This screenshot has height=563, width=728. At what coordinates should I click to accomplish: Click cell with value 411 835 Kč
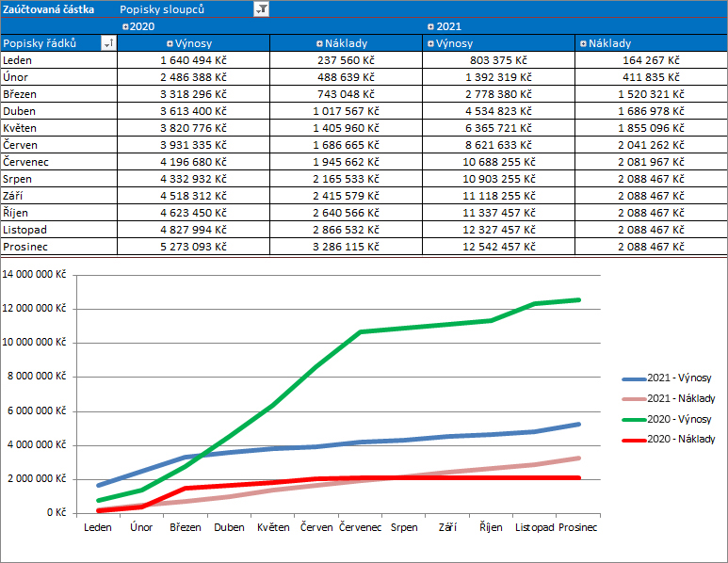coord(652,77)
